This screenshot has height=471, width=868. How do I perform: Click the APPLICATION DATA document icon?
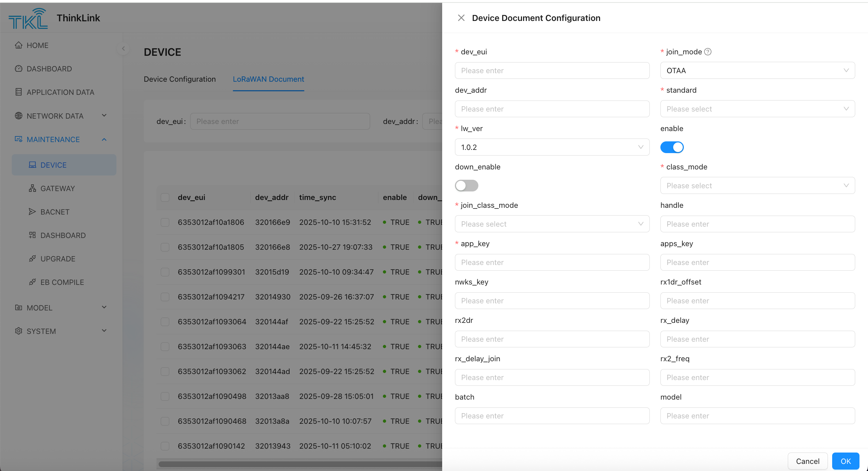point(18,92)
